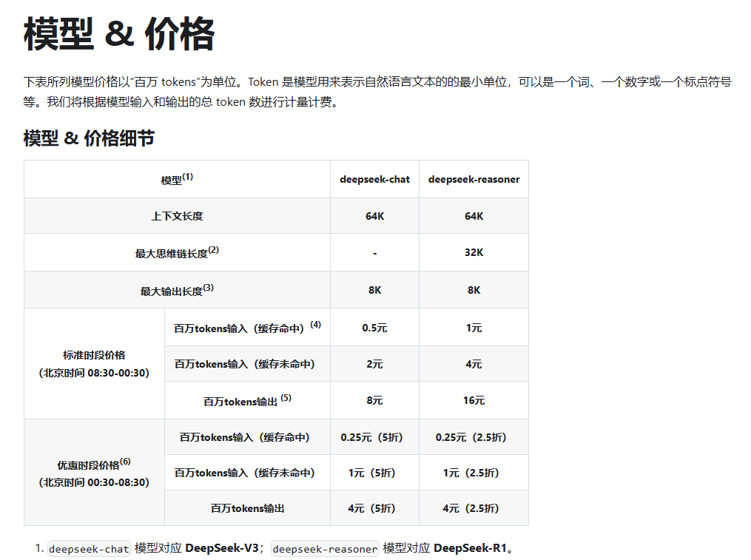Click the deepseek-reasoner column header
Screen dimensions: 751x560
coord(474,179)
